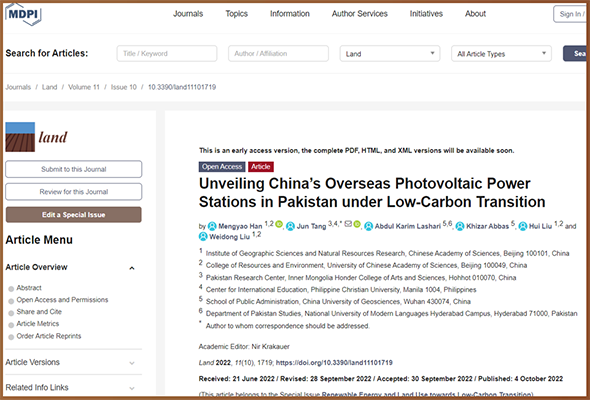590x400 pixels.
Task: Click the Submit to this Journal button
Action: coord(74,169)
